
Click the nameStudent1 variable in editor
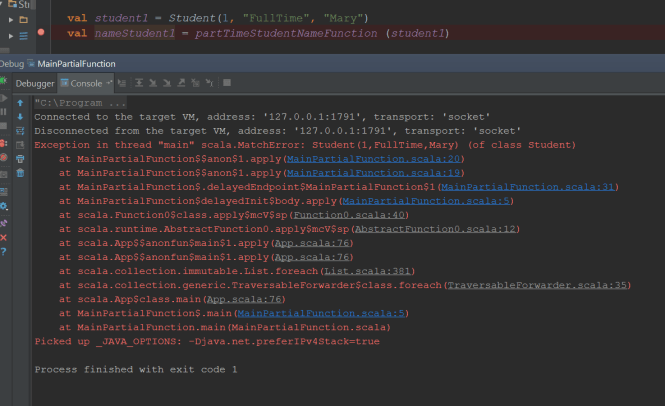click(x=134, y=33)
